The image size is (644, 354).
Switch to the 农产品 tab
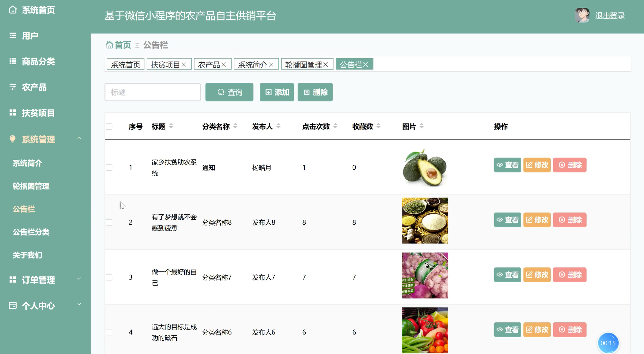tap(209, 65)
